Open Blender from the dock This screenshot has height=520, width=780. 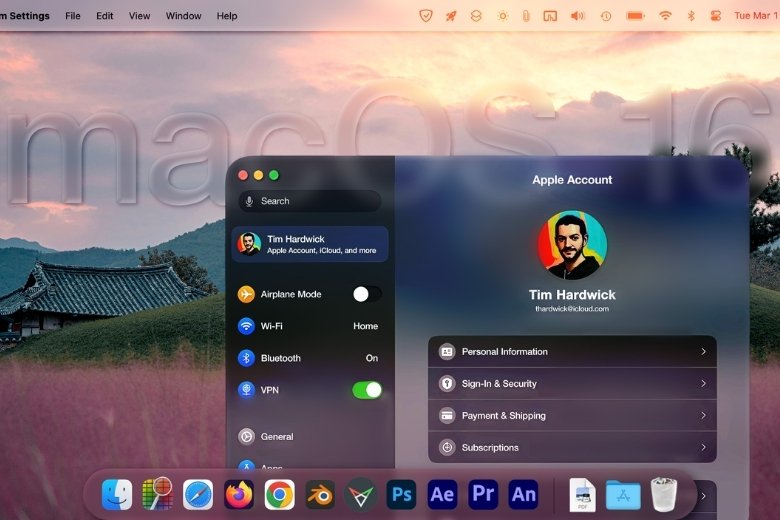pyautogui.click(x=320, y=495)
